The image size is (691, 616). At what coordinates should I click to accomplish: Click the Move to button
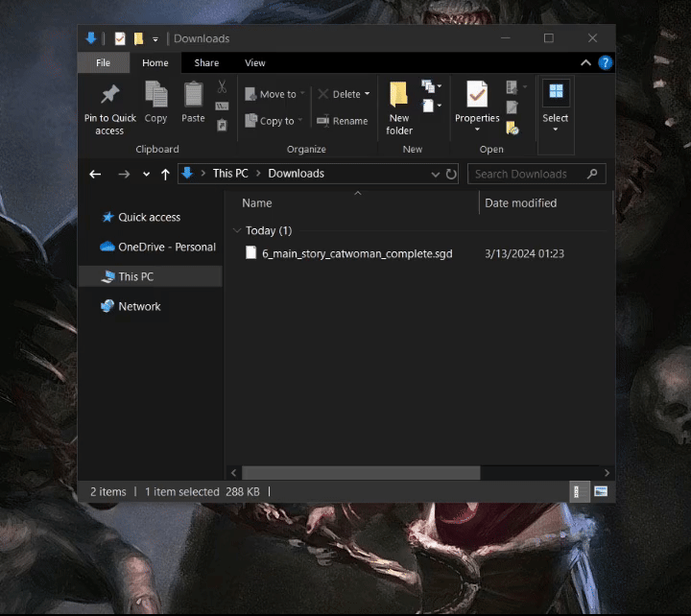(274, 94)
